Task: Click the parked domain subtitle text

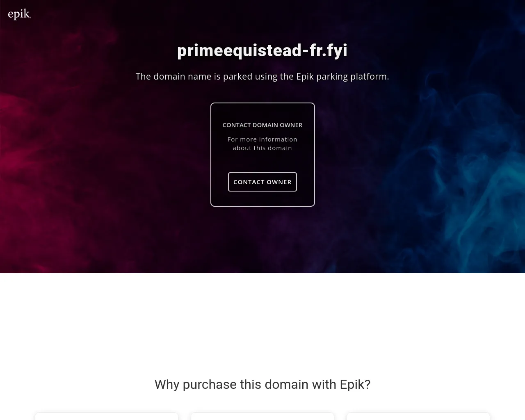Action: [262, 76]
